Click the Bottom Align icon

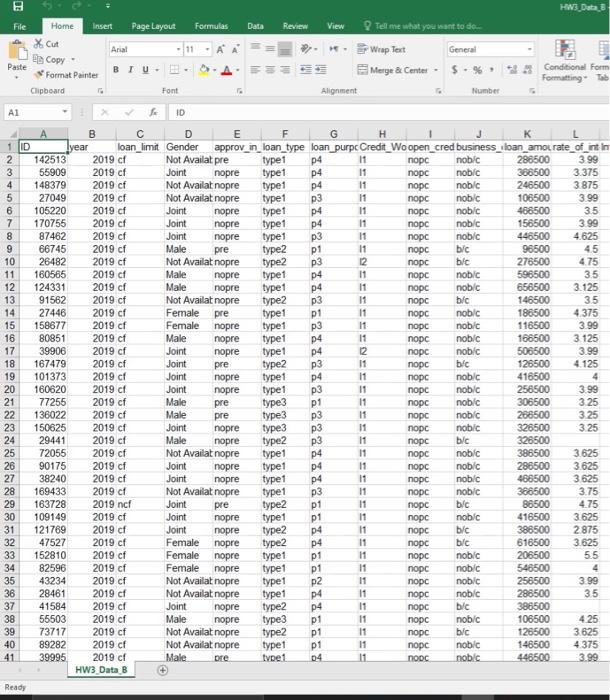tap(285, 49)
